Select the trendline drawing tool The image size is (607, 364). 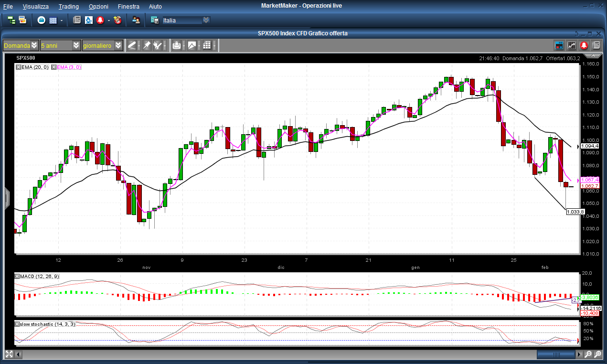132,45
